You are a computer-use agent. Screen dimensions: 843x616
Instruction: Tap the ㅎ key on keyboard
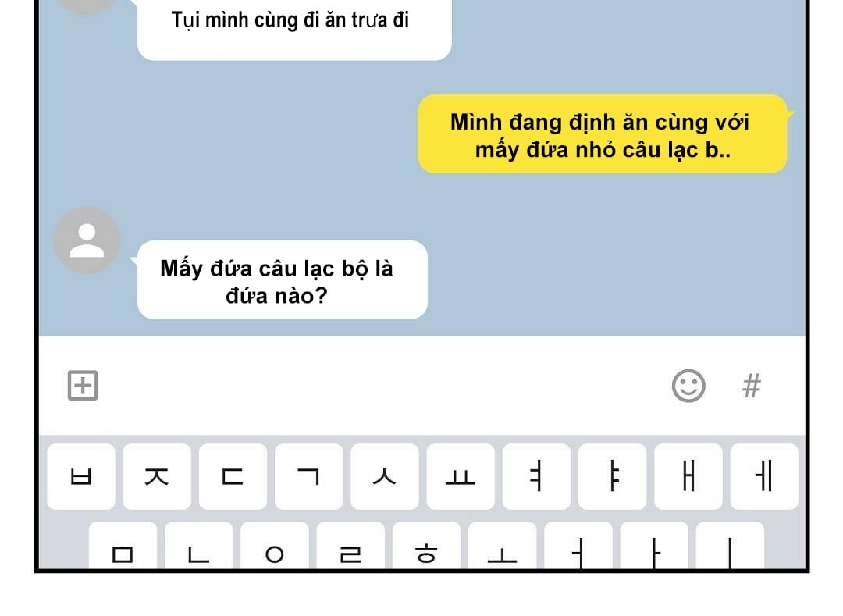click(426, 545)
